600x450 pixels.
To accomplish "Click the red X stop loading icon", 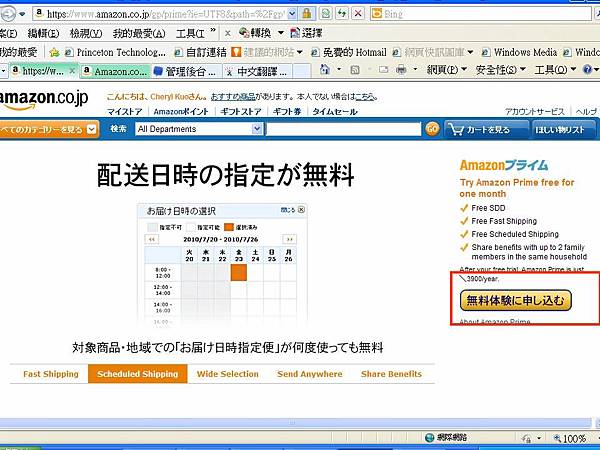I will click(358, 14).
